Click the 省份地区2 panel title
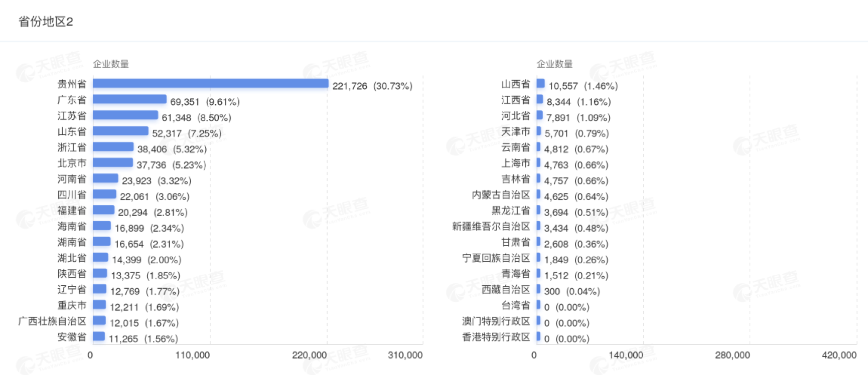 [46, 22]
